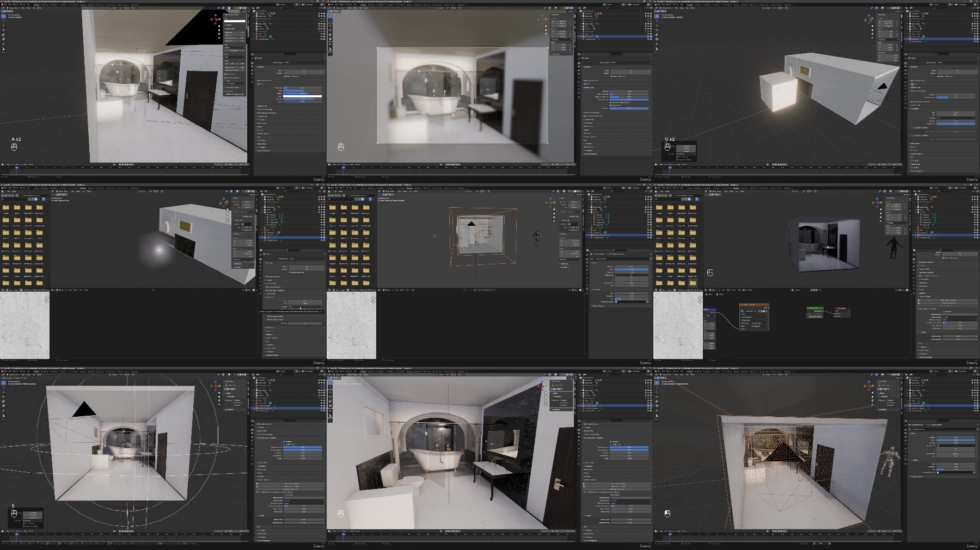Screen dimensions: 980x550
Task: Click the pan hand icon in the 'A x2' frame
Action: (219, 30)
